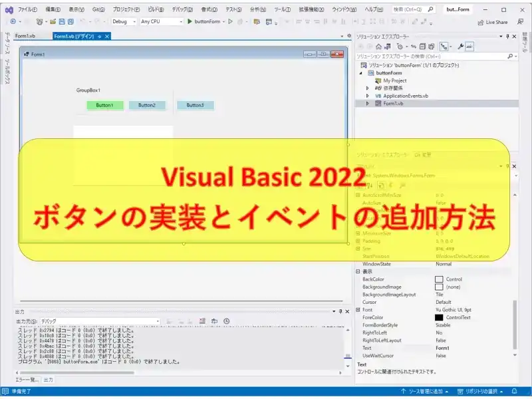
Task: Switch to the Form1.vb code tab
Action: [x=25, y=36]
